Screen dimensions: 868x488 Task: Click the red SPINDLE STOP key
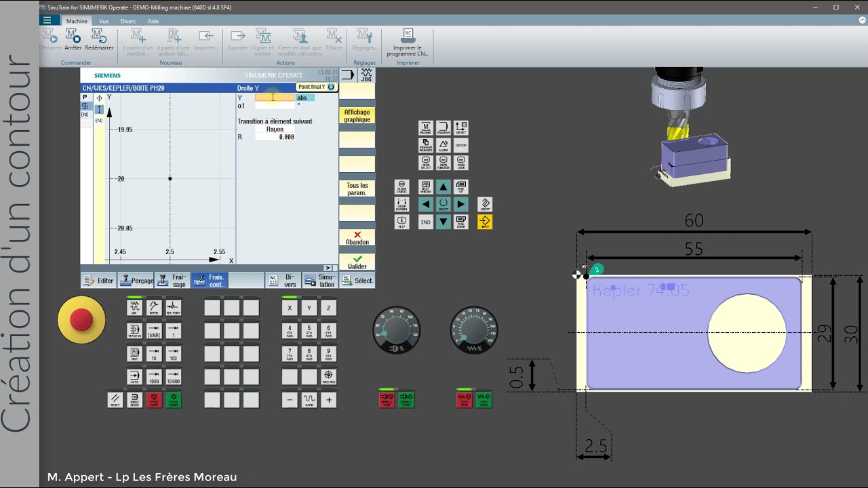(387, 400)
